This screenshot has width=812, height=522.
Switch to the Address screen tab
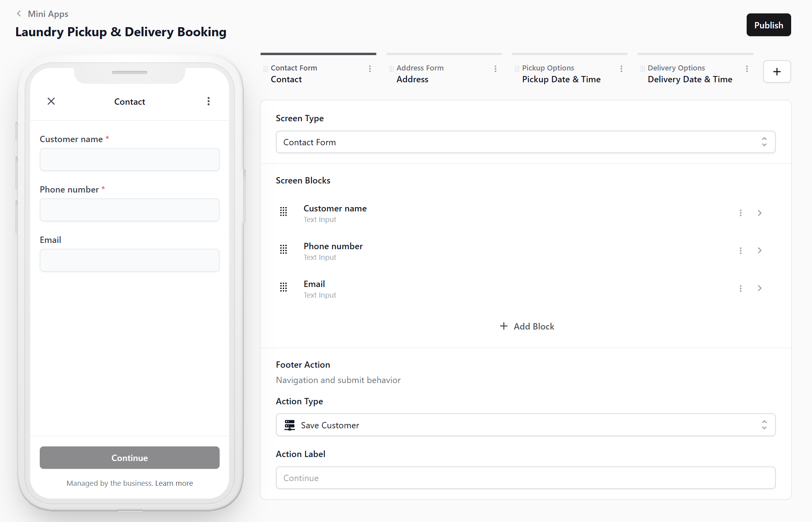(x=412, y=80)
